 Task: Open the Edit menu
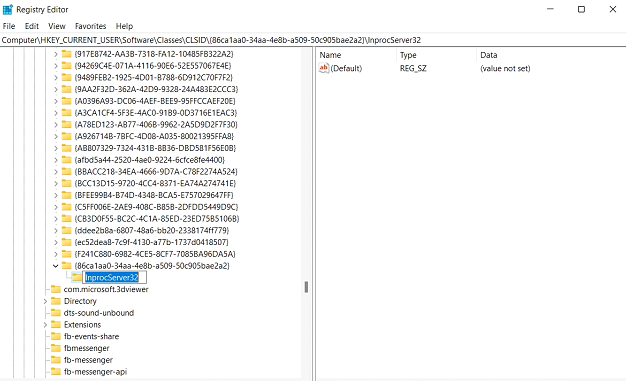(32, 26)
